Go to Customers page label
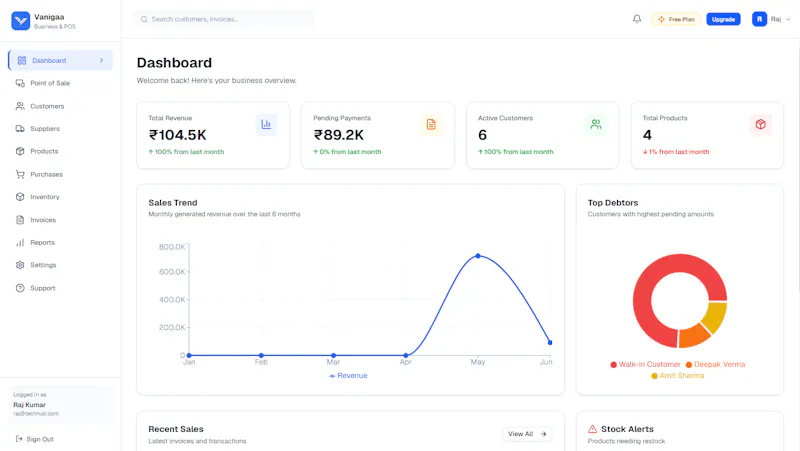Screen dimensions: 800x451 47,106
